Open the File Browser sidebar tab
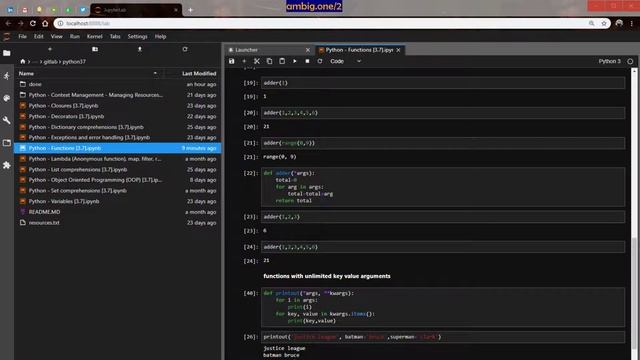 click(7, 53)
